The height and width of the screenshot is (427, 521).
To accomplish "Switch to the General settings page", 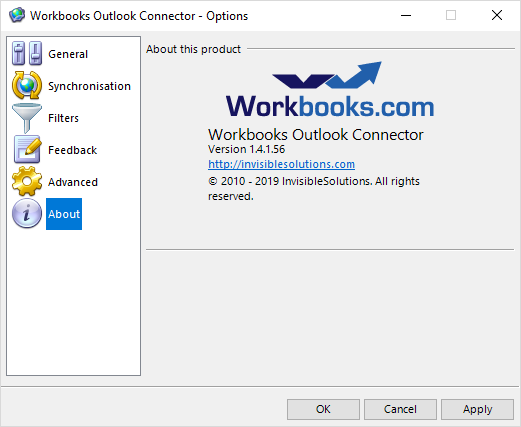I will [68, 54].
